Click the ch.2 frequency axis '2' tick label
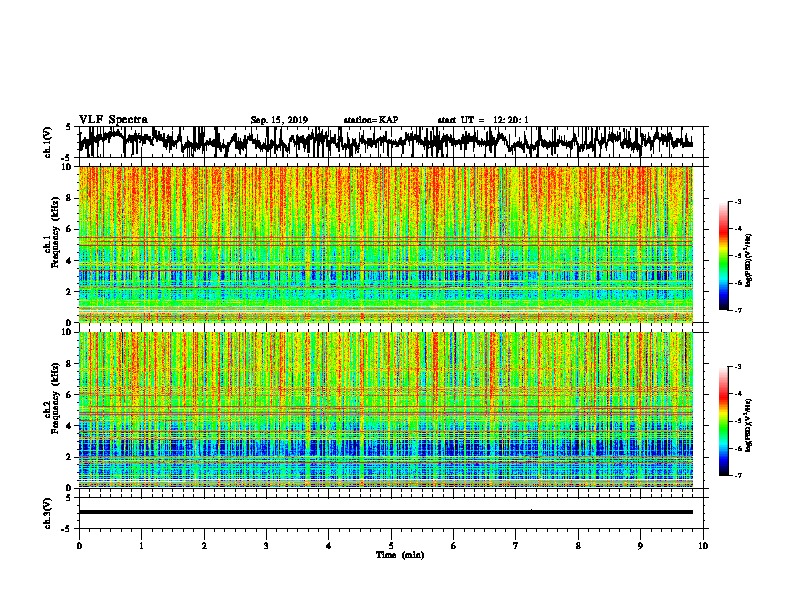 pos(70,457)
